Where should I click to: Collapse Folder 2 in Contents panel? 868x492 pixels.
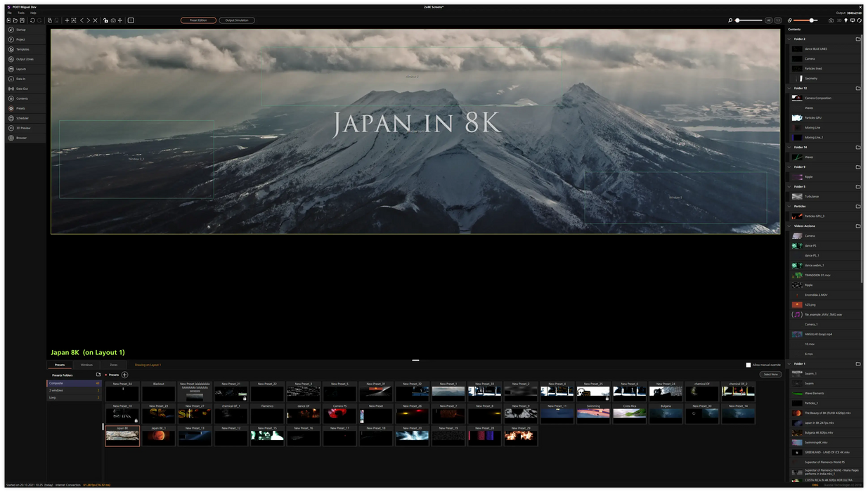(x=788, y=39)
